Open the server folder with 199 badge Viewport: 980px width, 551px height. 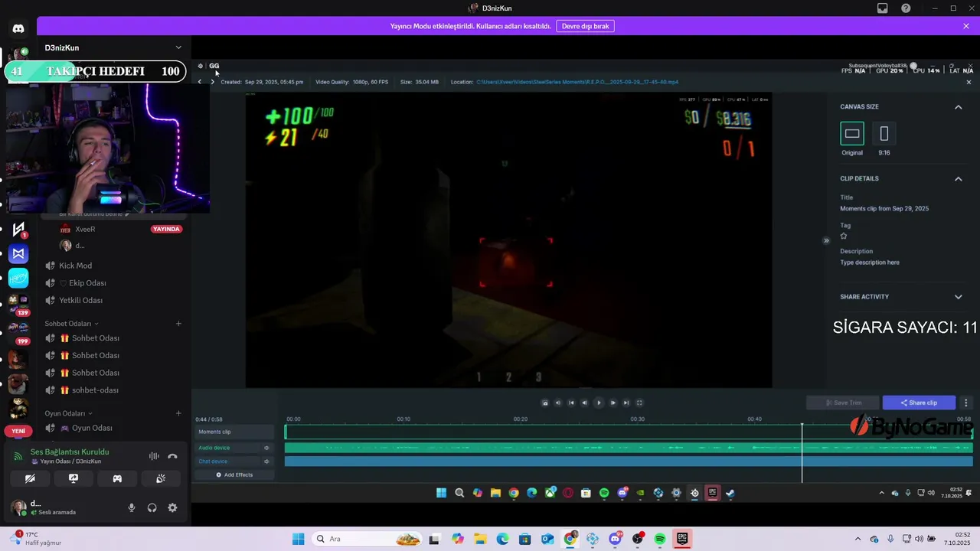coord(18,332)
